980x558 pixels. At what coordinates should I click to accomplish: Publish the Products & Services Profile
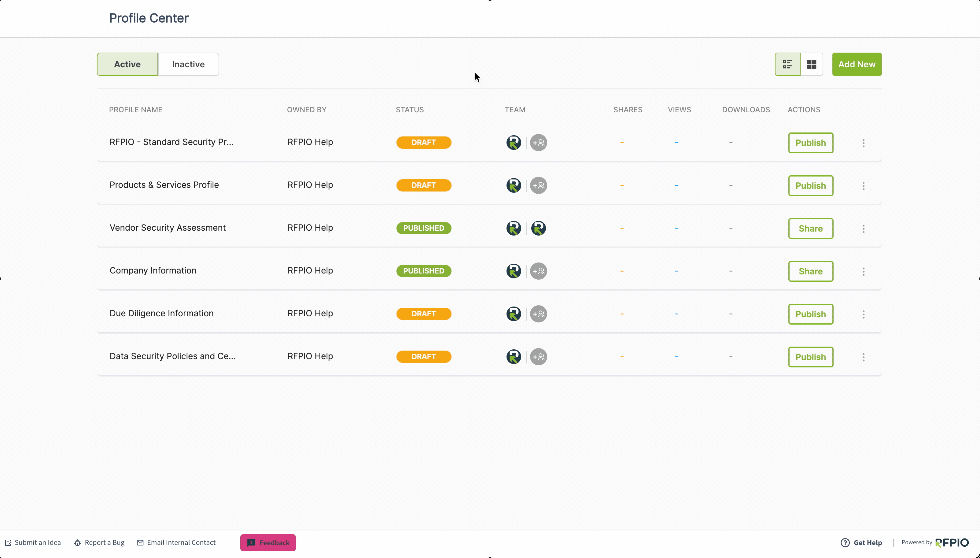tap(811, 186)
